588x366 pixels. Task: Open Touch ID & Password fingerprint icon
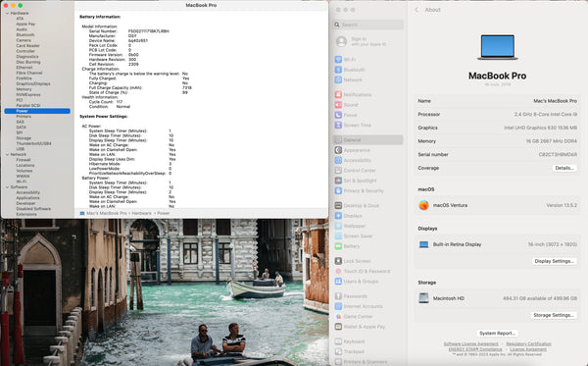338,271
